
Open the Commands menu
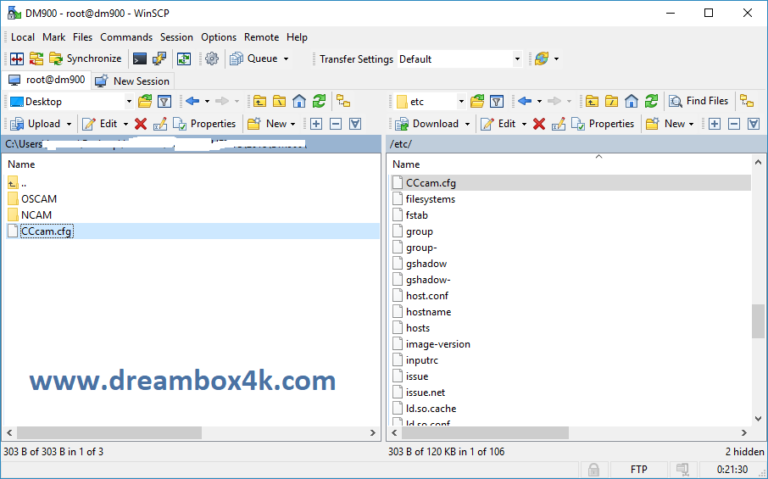[126, 37]
